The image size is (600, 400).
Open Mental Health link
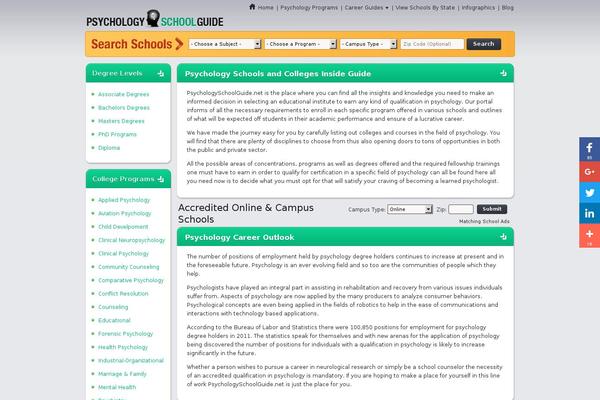point(117,387)
